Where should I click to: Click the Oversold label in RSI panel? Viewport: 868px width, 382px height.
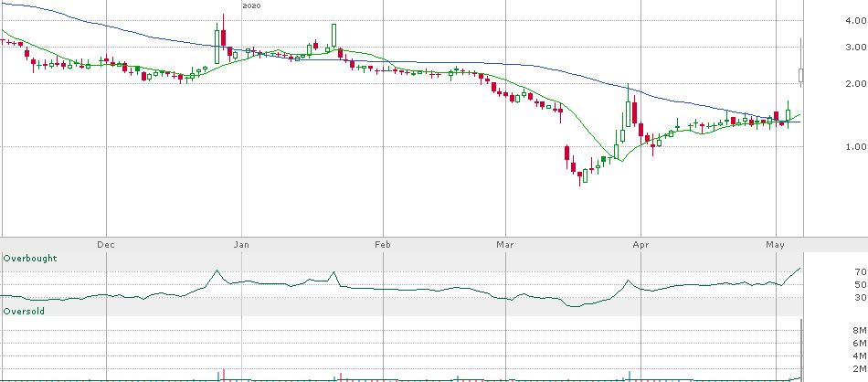(24, 312)
